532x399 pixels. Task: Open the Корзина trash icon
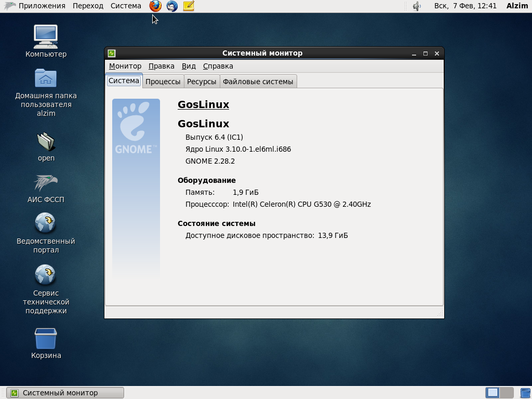click(46, 339)
